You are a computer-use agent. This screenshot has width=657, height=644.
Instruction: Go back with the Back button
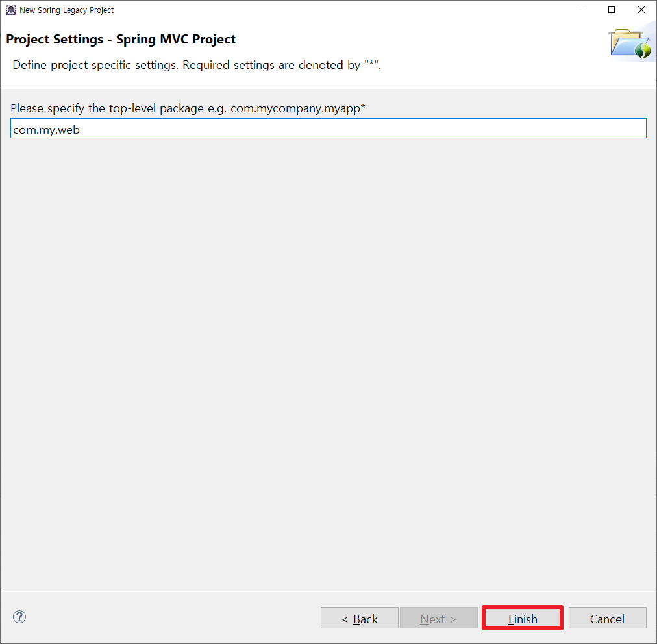tap(360, 618)
